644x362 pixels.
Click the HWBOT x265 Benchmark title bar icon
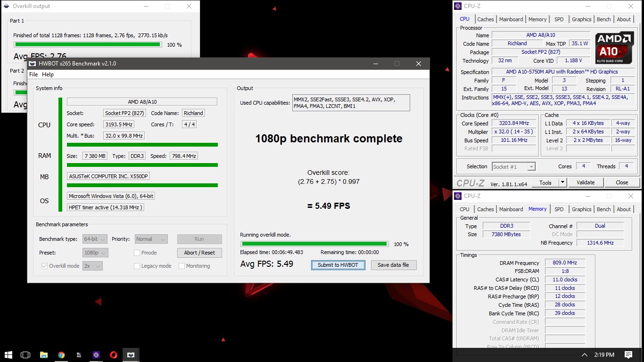pyautogui.click(x=32, y=64)
